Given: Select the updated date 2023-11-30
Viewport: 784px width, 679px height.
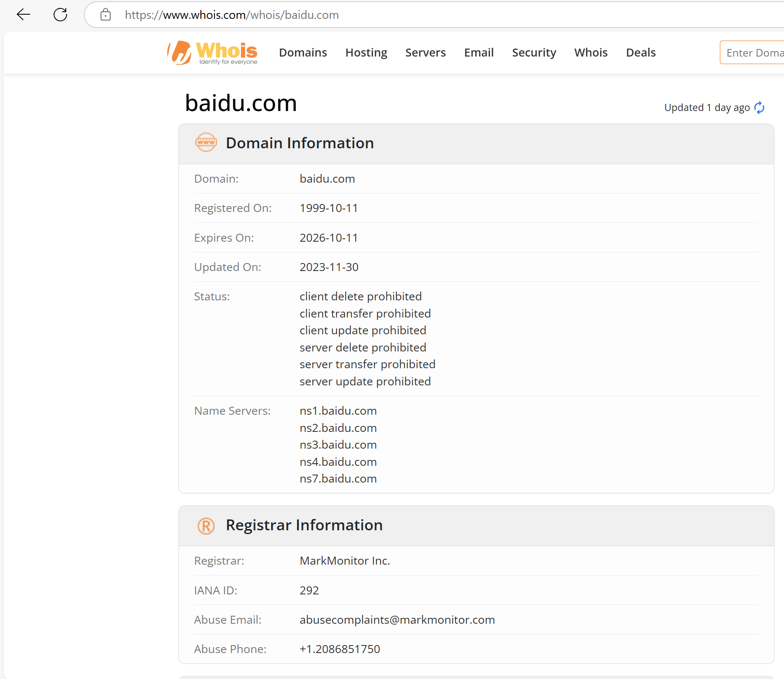Looking at the screenshot, I should point(329,267).
